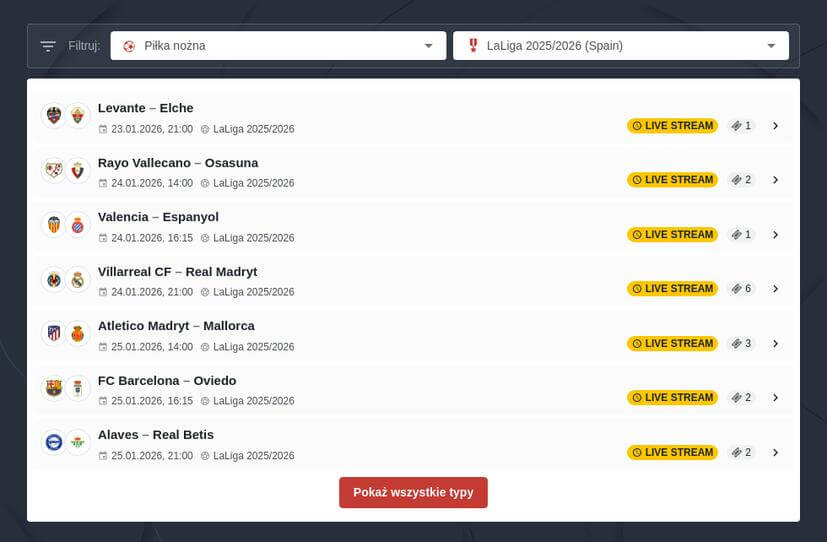Click LaLiga 2025/2026 label under Alaves – Real Betis

click(x=254, y=456)
